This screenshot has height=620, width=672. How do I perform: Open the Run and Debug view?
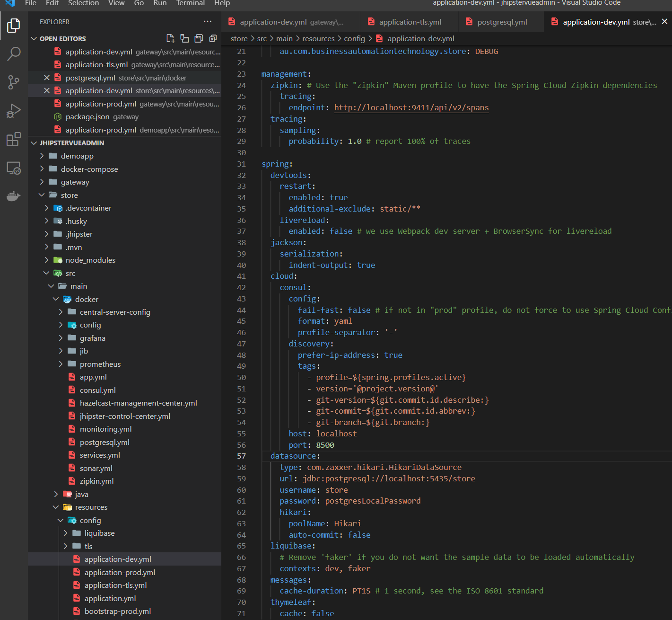(x=14, y=111)
